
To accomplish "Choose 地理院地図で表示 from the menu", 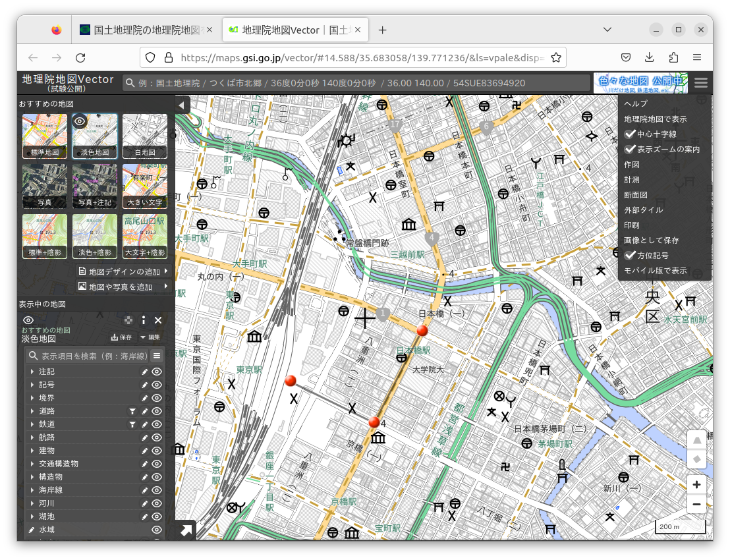I will [656, 119].
